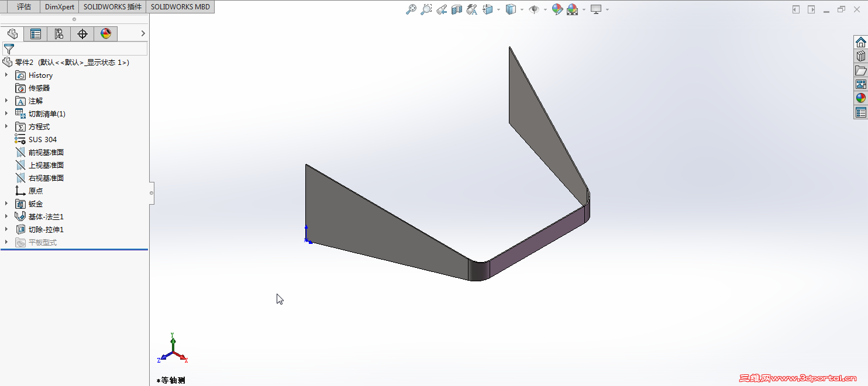Open SOLIDWORKS Resources home panel
This screenshot has width=868, height=386.
860,42
